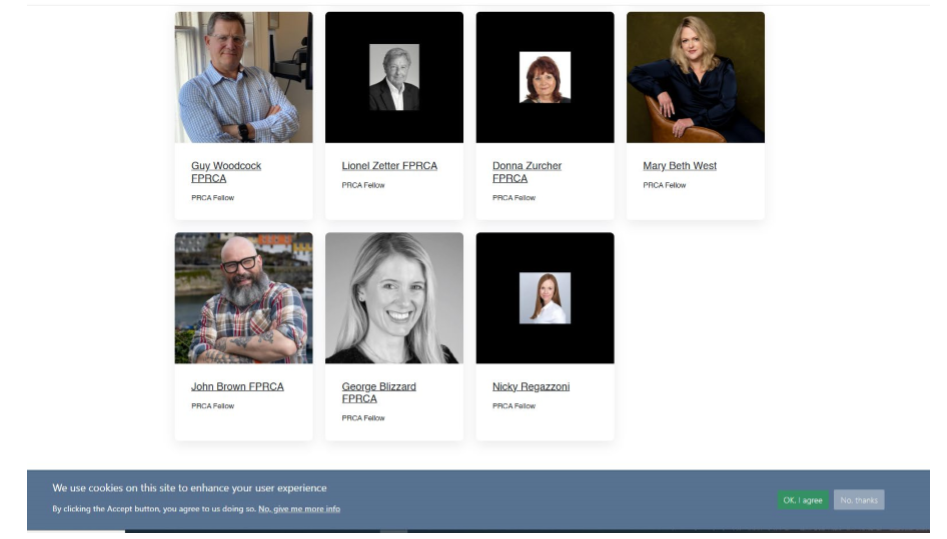The height and width of the screenshot is (539, 947).
Task: Click PRCA Fellow label under Nicky Regazzoni
Action: tap(514, 406)
